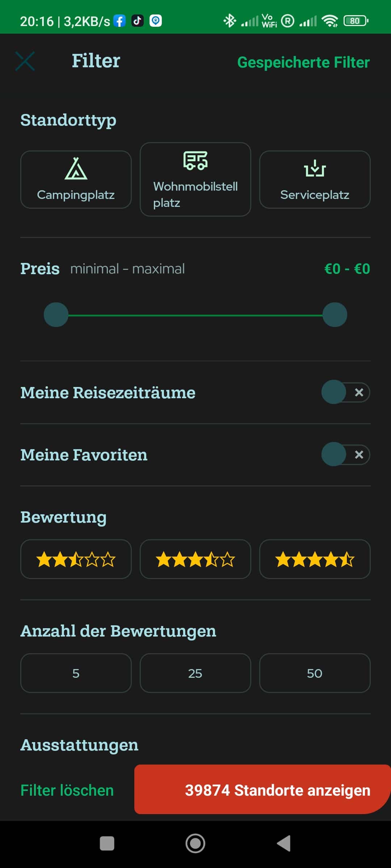Viewport: 391px width, 868px height.
Task: Show 39874 Standorte anzeigen results
Action: [262, 790]
